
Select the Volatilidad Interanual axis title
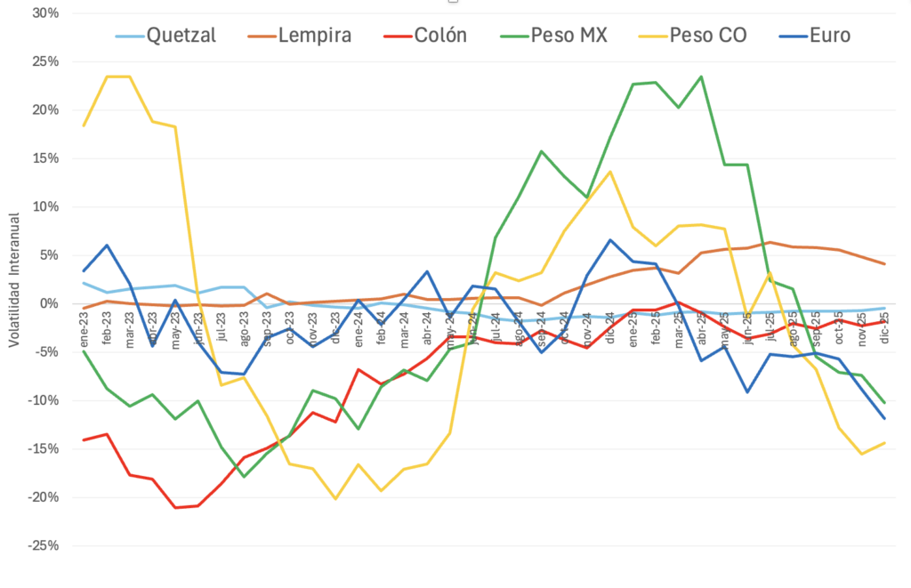pos(13,276)
